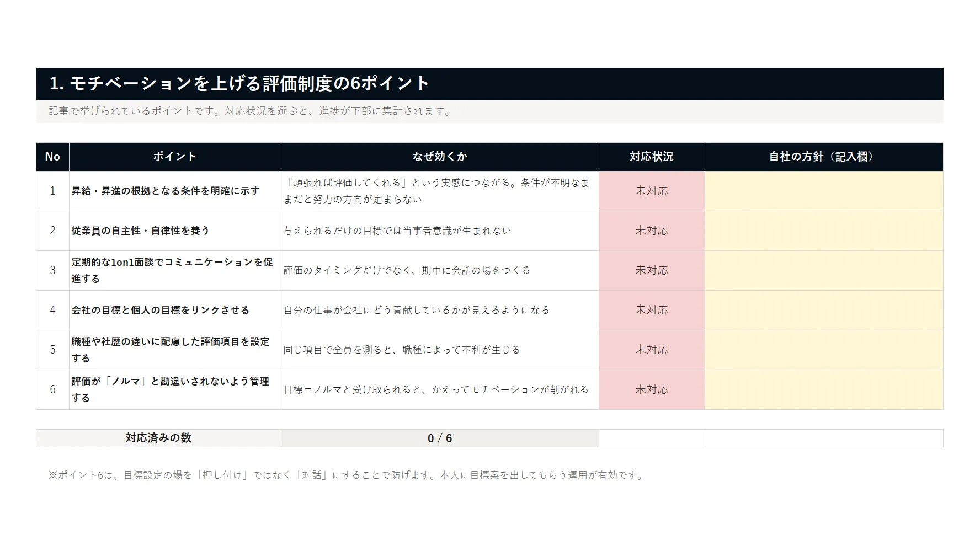This screenshot has height=551, width=980.
Task: Click the 自社の方針 entry cell for row 1
Action: (x=824, y=191)
